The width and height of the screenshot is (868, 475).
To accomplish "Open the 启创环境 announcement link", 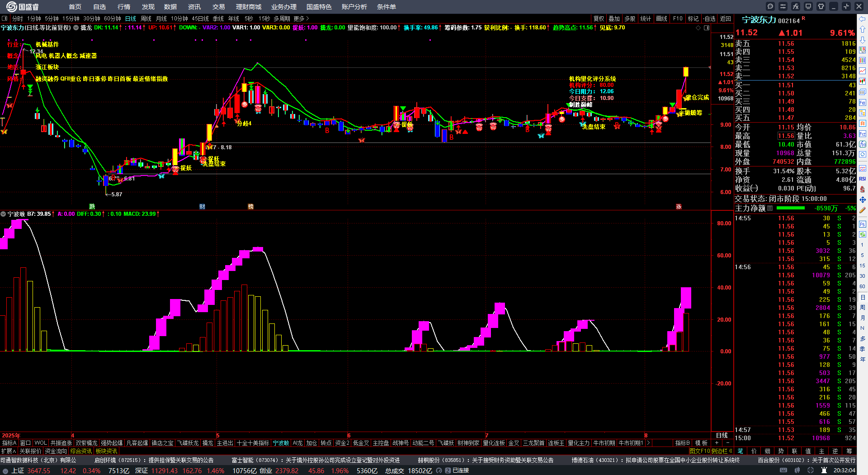I will (154, 460).
